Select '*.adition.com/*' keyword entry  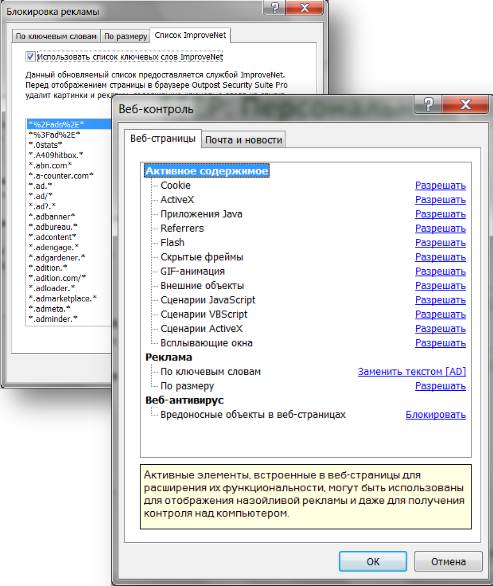(x=57, y=278)
